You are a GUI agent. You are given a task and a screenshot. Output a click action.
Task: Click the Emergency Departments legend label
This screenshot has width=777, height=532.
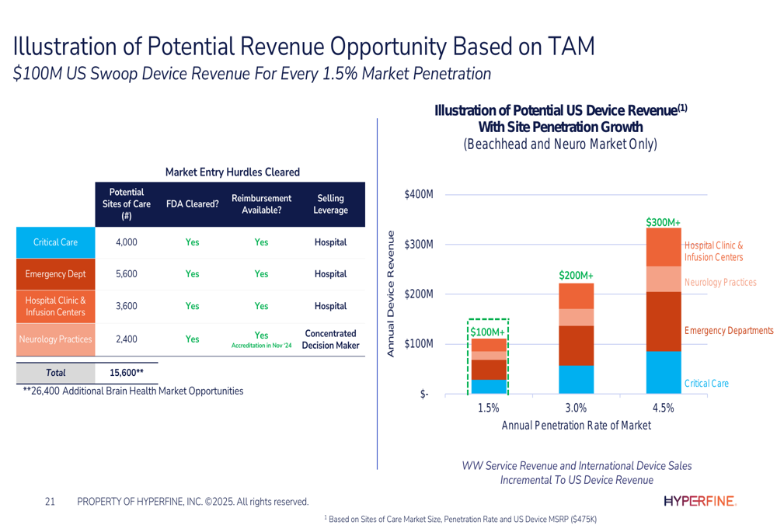point(729,330)
